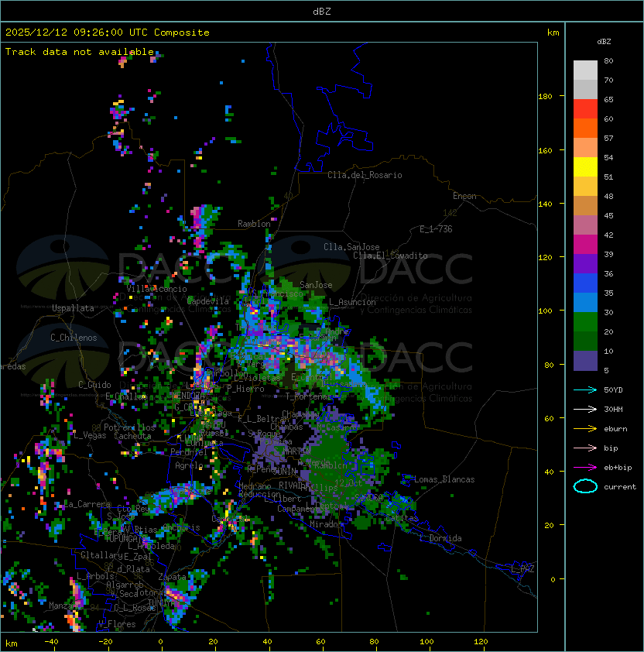
Task: Click the 'Agrelo' map label
Action: (189, 465)
